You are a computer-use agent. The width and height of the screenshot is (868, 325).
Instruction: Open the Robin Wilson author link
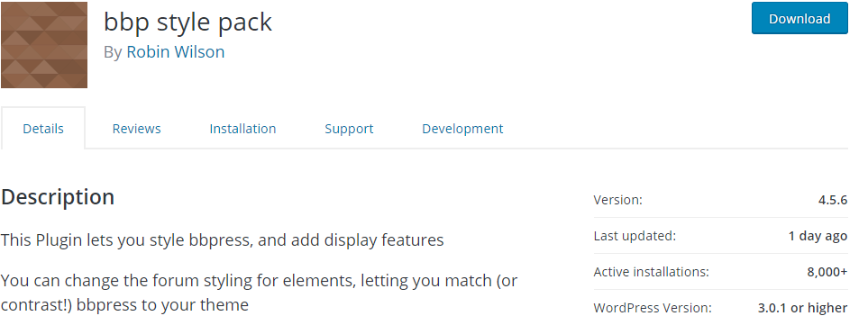(176, 52)
